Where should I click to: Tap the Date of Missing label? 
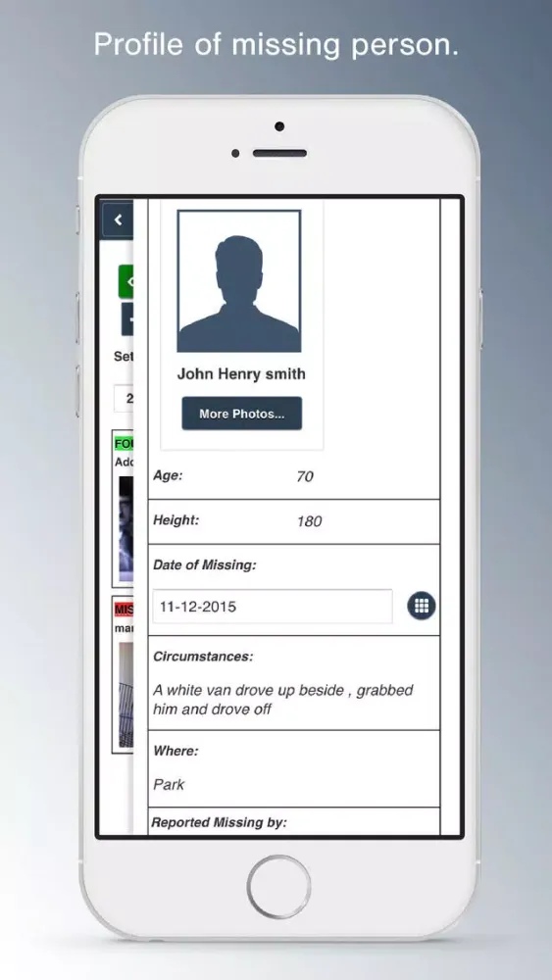[x=204, y=565]
